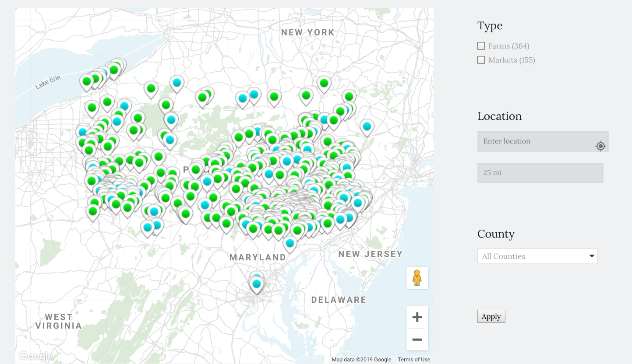
Task: Select the southwesternmost green marker on the map
Action: (93, 211)
